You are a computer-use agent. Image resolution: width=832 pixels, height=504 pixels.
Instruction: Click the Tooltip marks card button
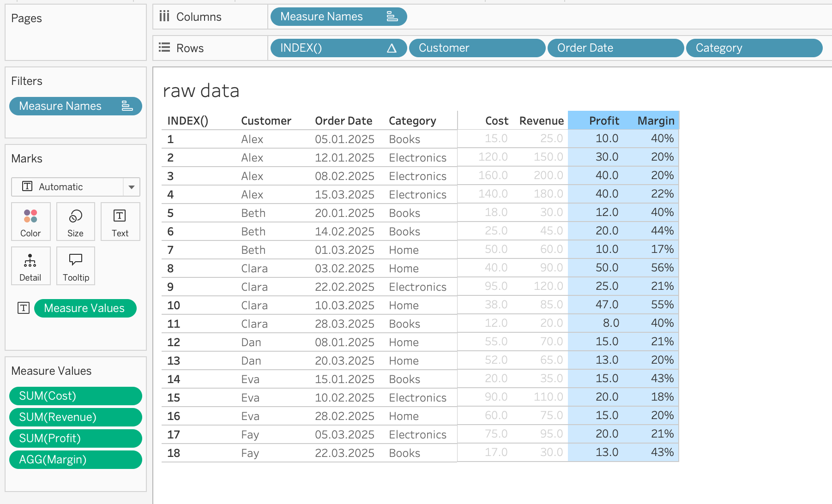(x=76, y=266)
